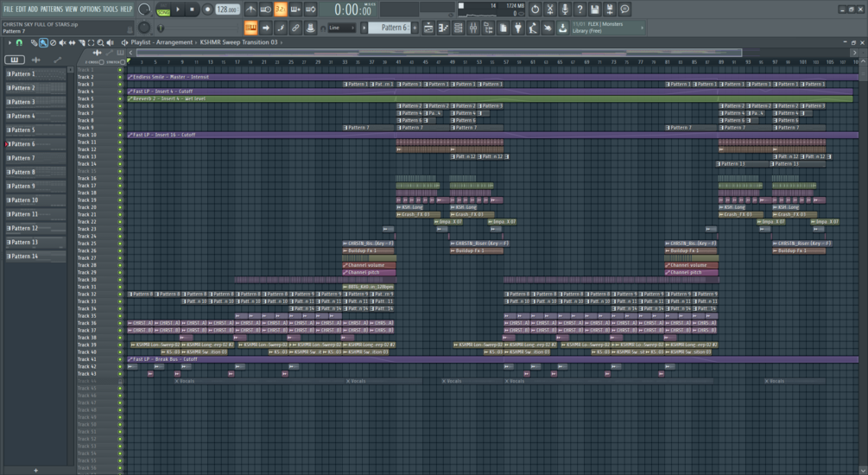The height and width of the screenshot is (475, 868).
Task: Enable the STRETCH checkbox
Action: 123,62
